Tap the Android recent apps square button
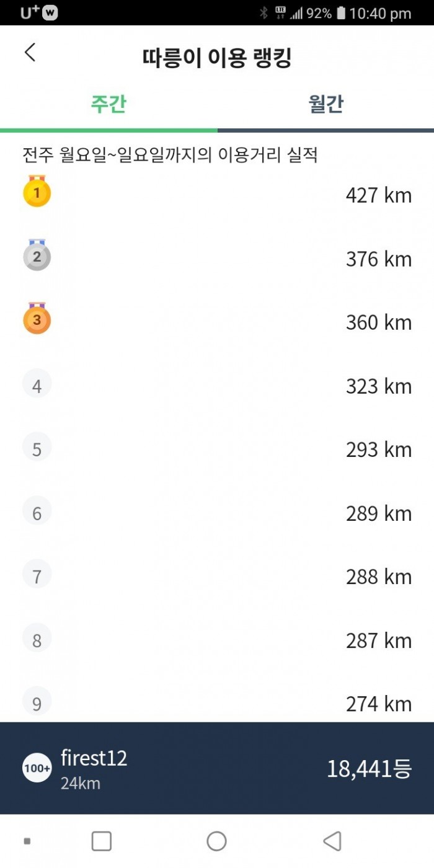Image resolution: width=434 pixels, height=868 pixels. click(101, 841)
